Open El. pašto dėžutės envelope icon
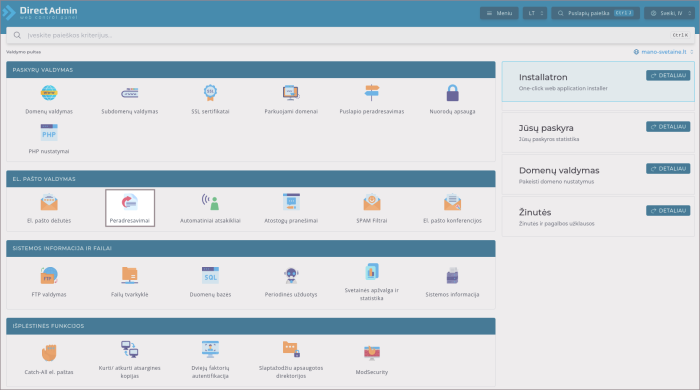The width and height of the screenshot is (700, 390). pyautogui.click(x=49, y=202)
